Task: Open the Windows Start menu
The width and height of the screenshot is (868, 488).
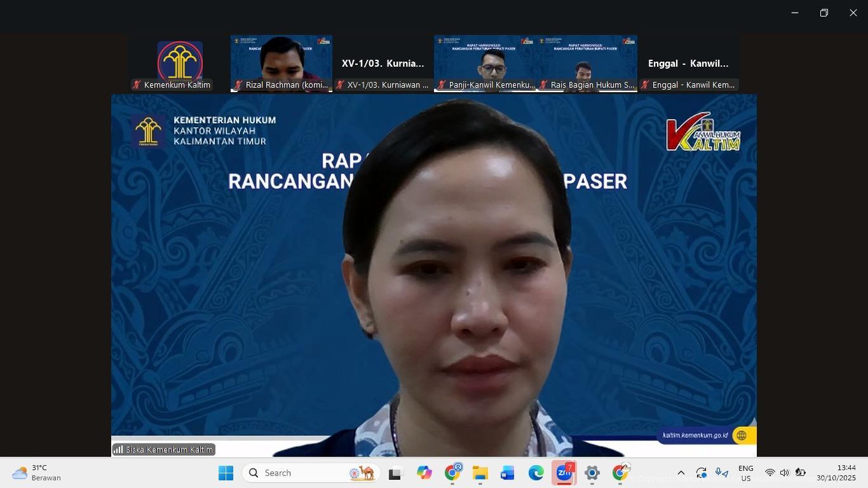Action: [x=226, y=473]
